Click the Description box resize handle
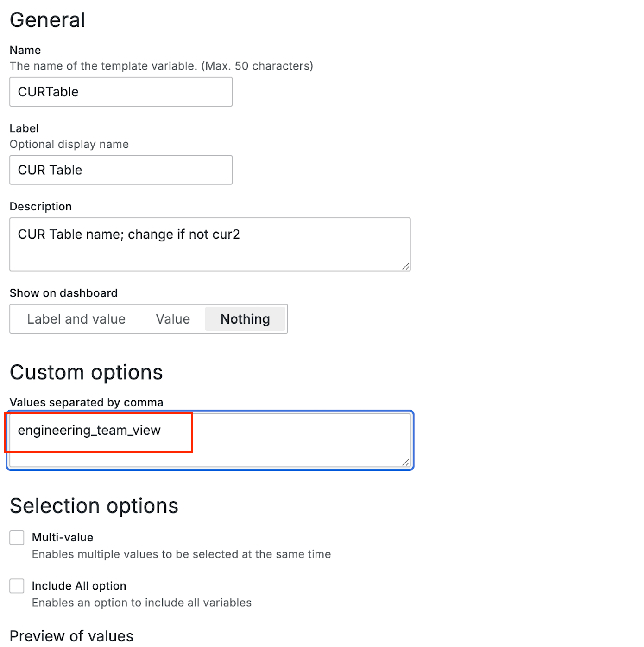Screen dimensions: 644x647 [x=406, y=266]
